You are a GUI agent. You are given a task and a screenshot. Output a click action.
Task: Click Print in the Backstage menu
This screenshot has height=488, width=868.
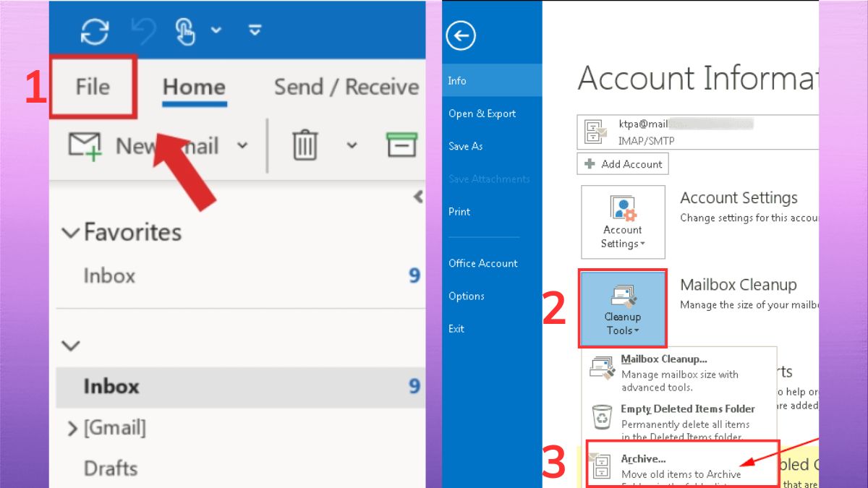[459, 212]
